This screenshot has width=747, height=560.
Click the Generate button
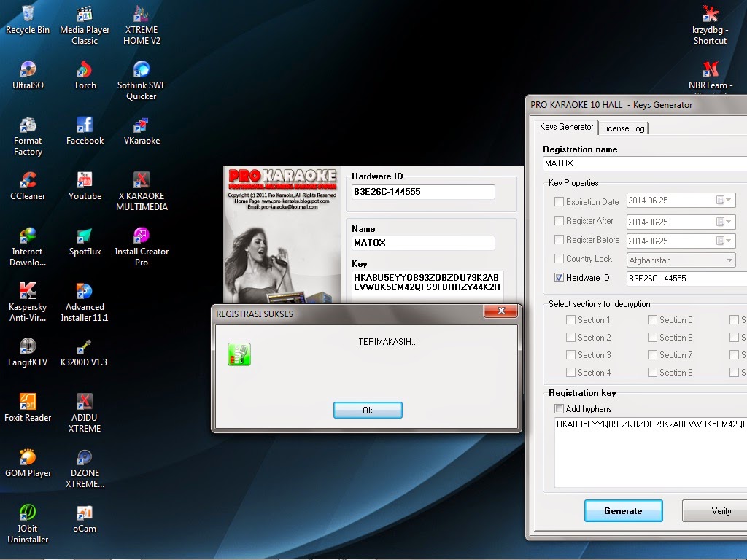pos(623,511)
